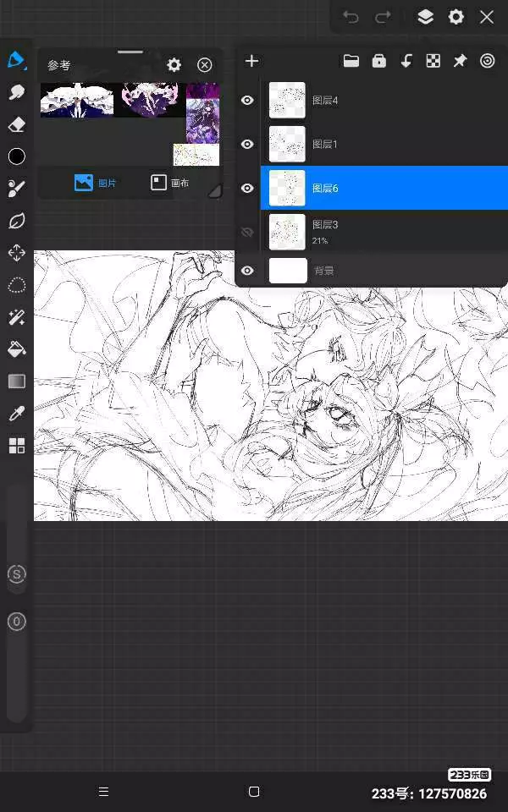Create a layer group folder
Screen dimensions: 508x812
click(x=351, y=61)
